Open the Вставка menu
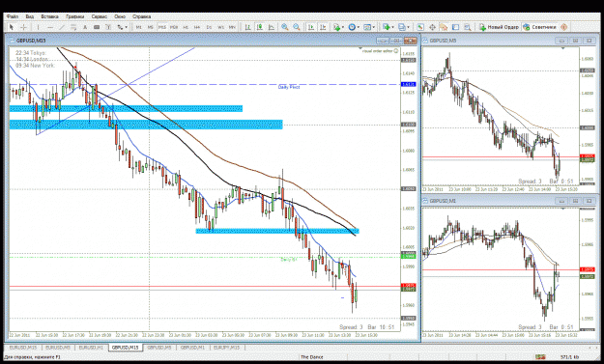604x364 pixels. [49, 16]
